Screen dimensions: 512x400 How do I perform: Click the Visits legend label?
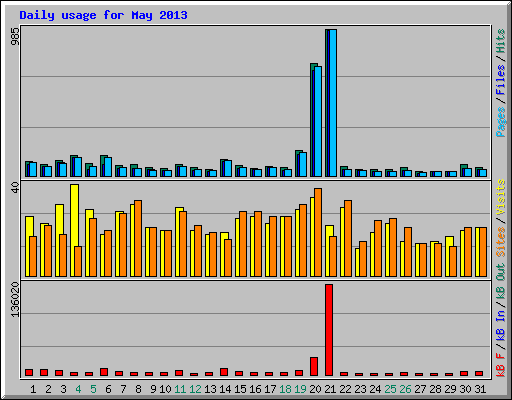coord(501,197)
